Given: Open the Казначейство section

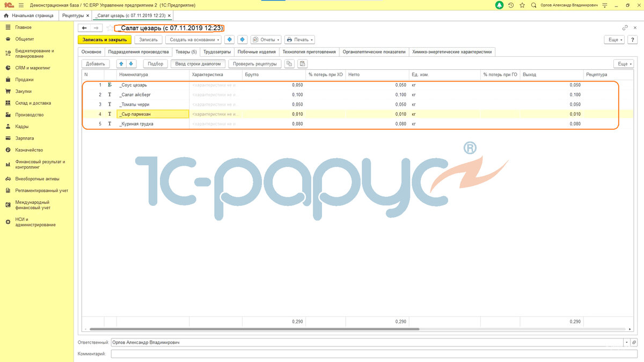Looking at the screenshot, I should tap(29, 150).
